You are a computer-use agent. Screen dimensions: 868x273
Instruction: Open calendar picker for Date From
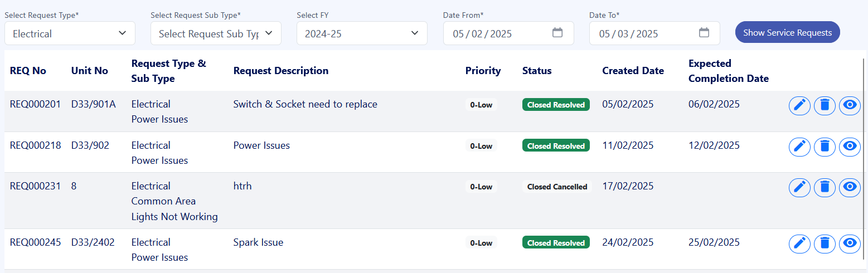[557, 33]
